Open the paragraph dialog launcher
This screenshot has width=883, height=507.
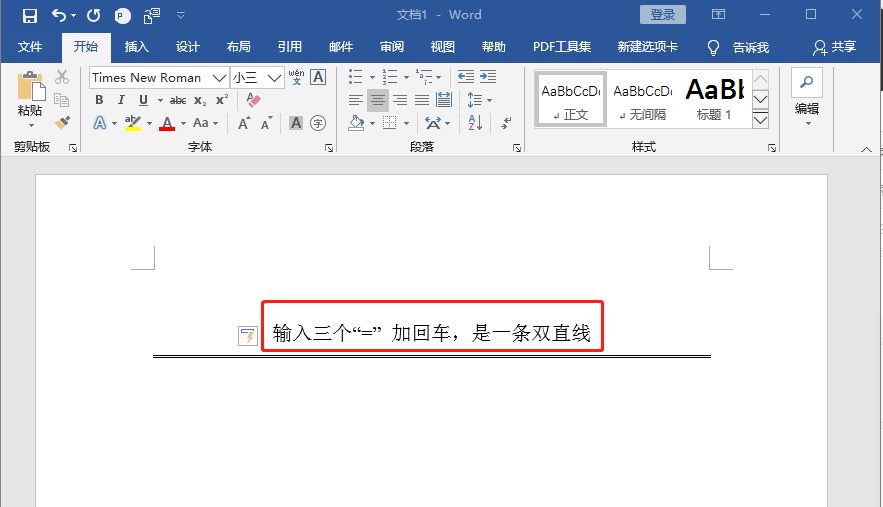(516, 148)
